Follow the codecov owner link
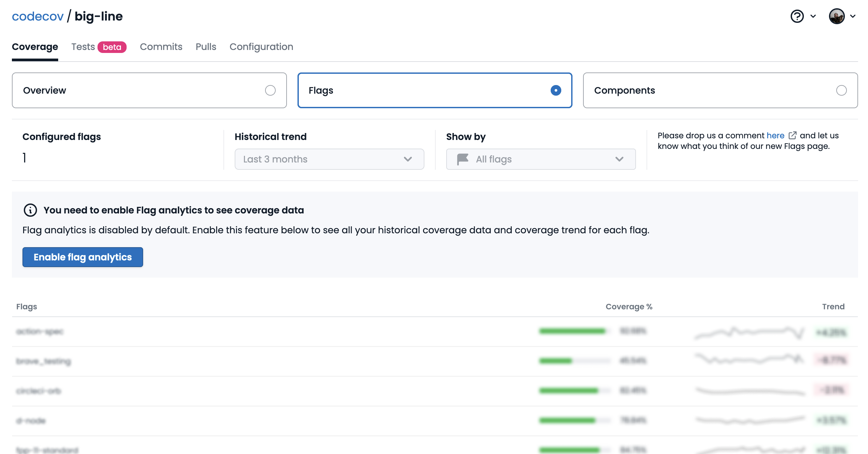Image resolution: width=868 pixels, height=454 pixels. point(38,16)
